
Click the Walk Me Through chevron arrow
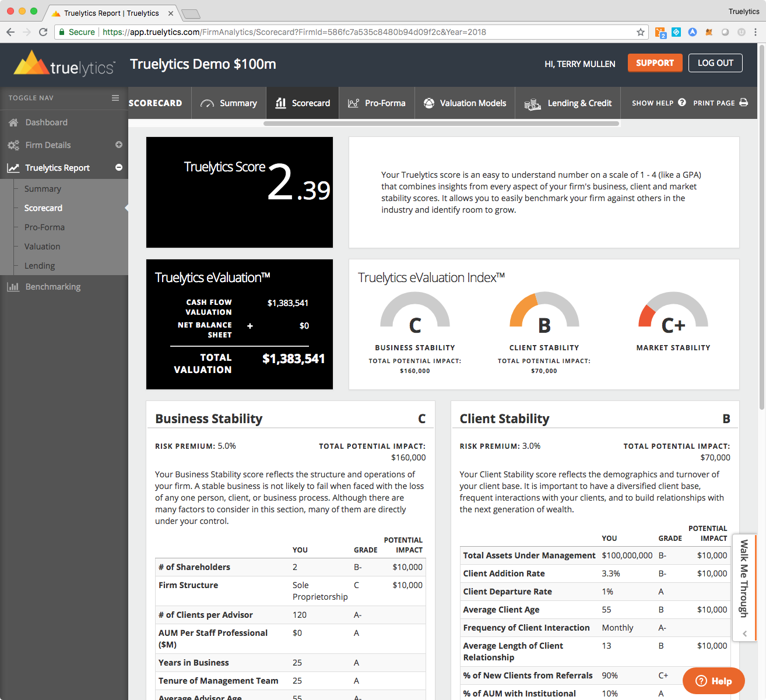click(744, 634)
